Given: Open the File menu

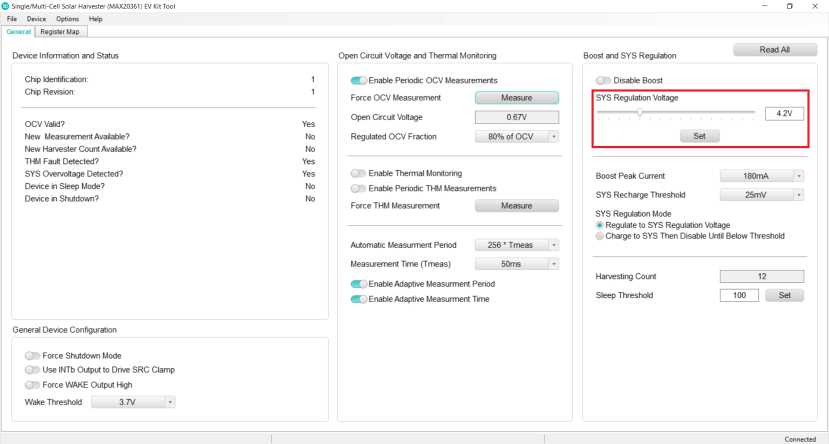Looking at the screenshot, I should [12, 19].
